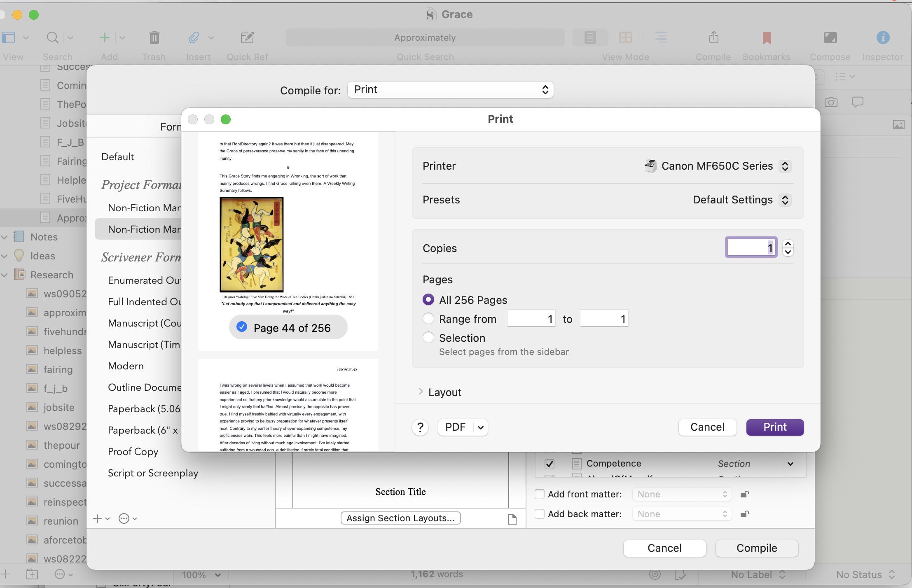The width and height of the screenshot is (912, 588).
Task: Click the lock icon beside Add front matter
Action: [745, 494]
